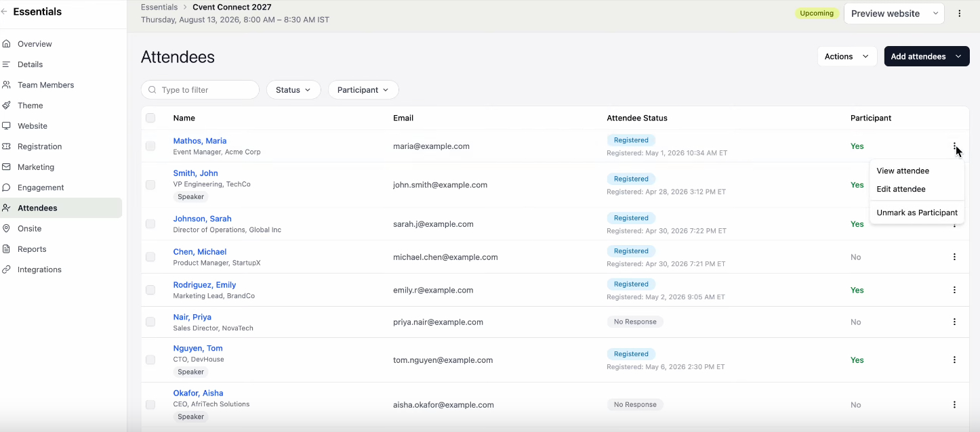Open the row menu for Chen, Michael

pyautogui.click(x=954, y=257)
